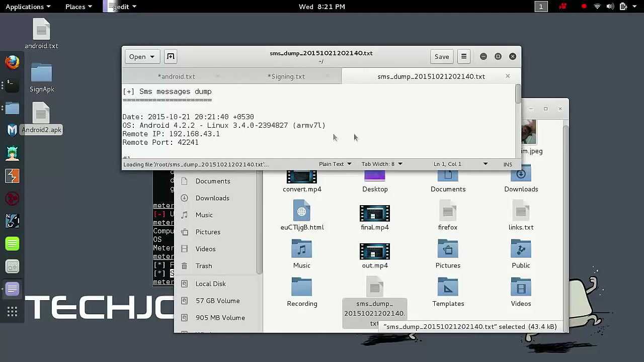Screen dimensions: 644x362
Task: Select the Music folder in Files grid
Action: [302, 254]
